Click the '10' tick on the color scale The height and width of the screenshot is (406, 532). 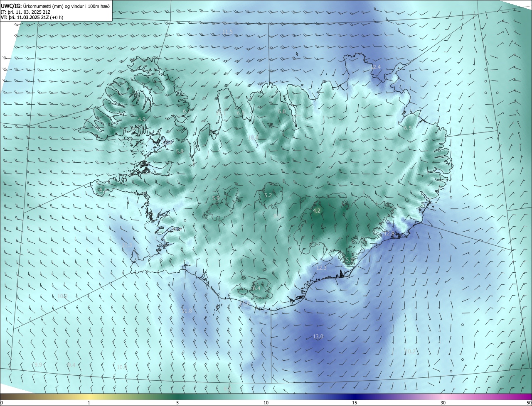click(x=266, y=403)
